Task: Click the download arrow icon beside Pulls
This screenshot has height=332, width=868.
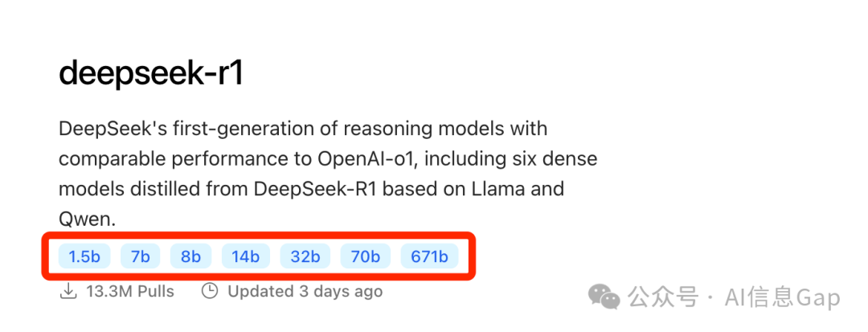Action: [68, 291]
